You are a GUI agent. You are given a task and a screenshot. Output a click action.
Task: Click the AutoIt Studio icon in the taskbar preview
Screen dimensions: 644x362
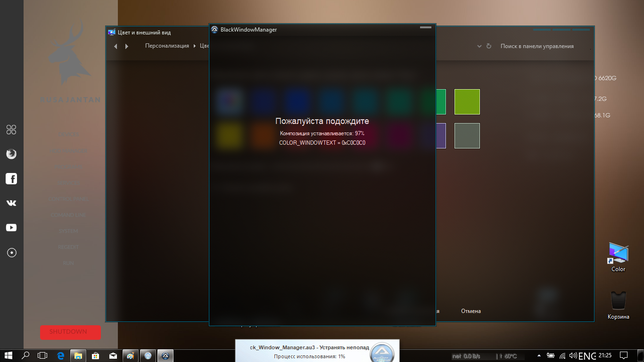tap(381, 353)
